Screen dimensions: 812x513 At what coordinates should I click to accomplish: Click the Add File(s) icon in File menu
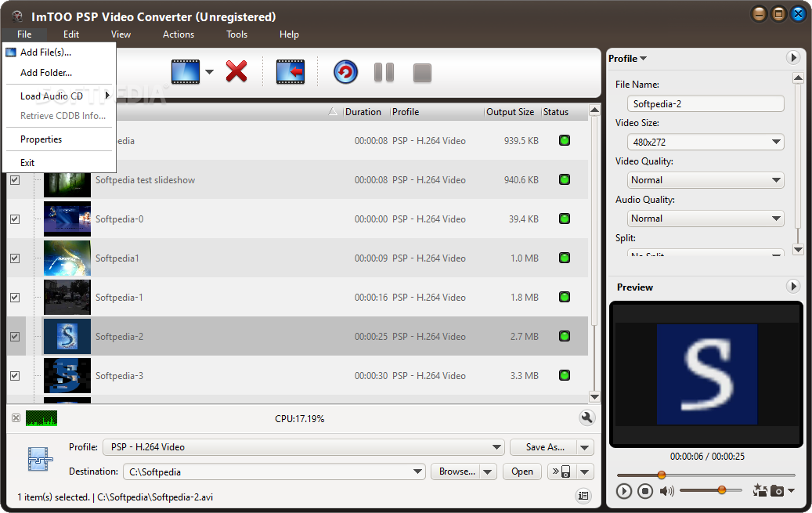click(x=11, y=52)
